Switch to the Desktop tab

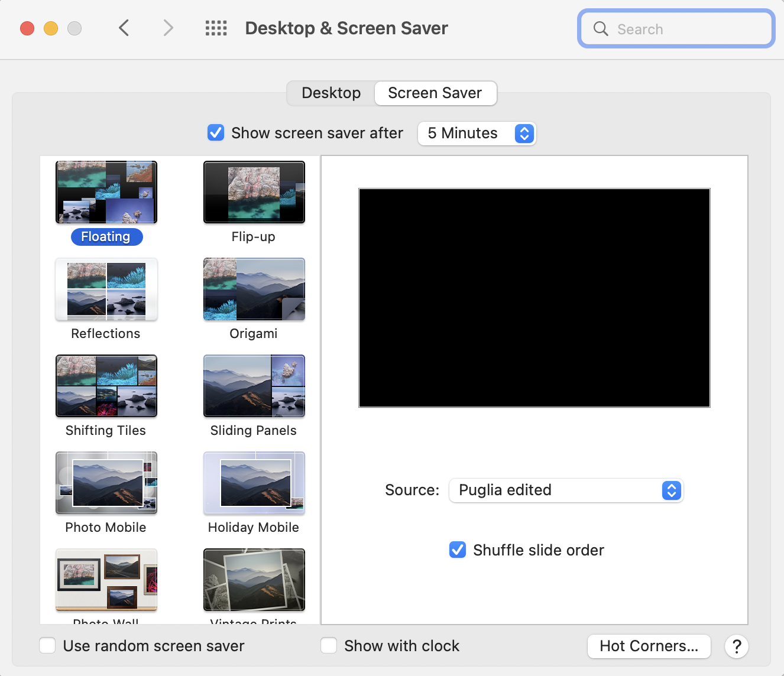[x=331, y=93]
